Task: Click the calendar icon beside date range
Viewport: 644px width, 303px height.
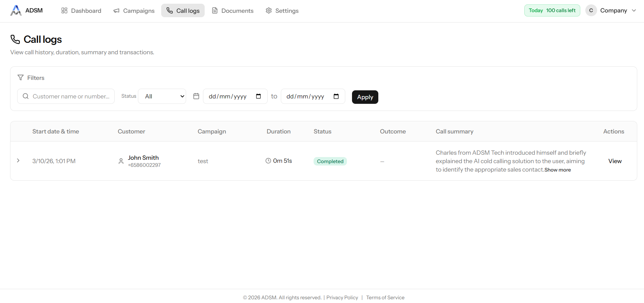Action: [x=196, y=96]
